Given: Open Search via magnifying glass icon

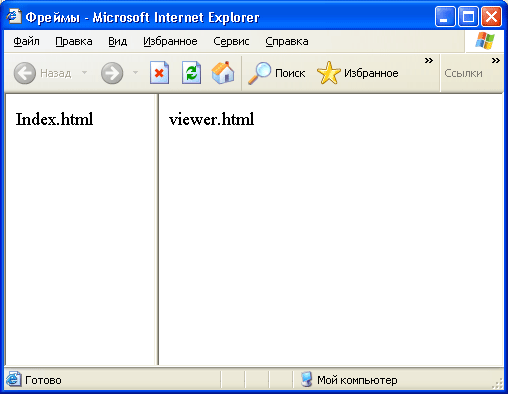Looking at the screenshot, I should point(259,73).
